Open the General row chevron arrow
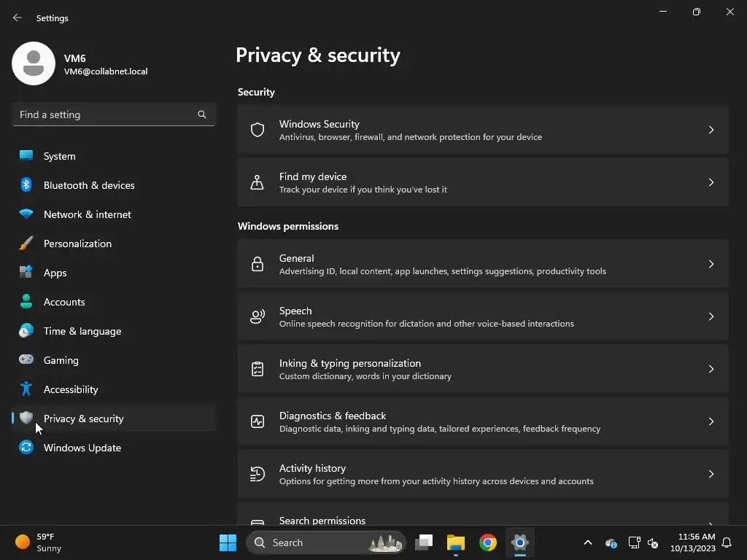Viewport: 747px width, 560px height. coord(711,264)
